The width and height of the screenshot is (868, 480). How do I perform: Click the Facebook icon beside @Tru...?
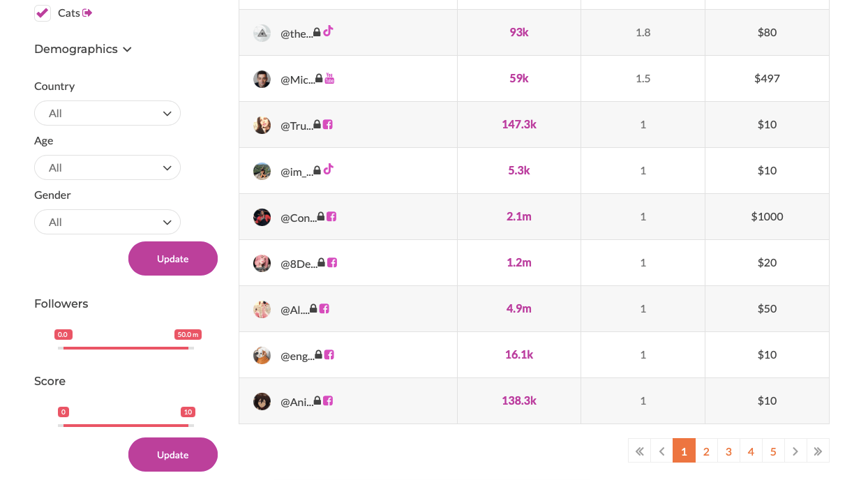327,124
